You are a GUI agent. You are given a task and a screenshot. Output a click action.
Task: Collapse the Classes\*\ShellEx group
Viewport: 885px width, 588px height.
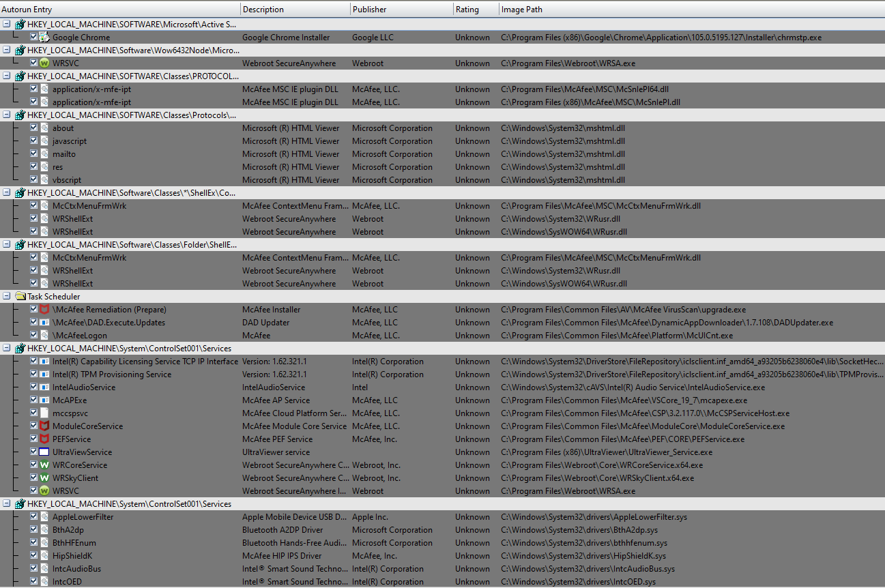point(6,192)
